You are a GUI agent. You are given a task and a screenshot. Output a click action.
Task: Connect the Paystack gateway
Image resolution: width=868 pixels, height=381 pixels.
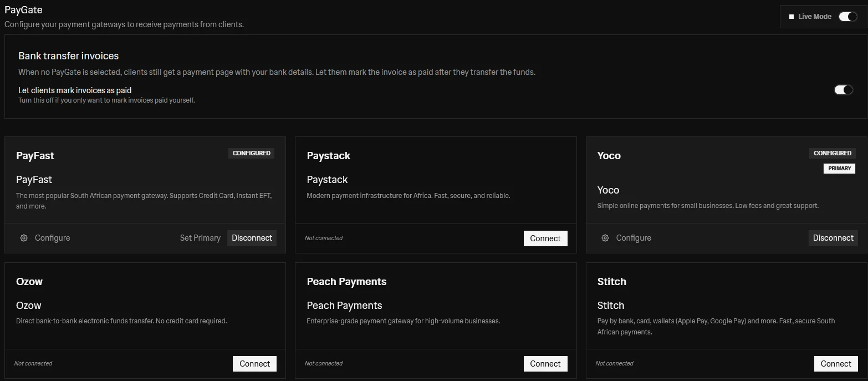point(545,238)
